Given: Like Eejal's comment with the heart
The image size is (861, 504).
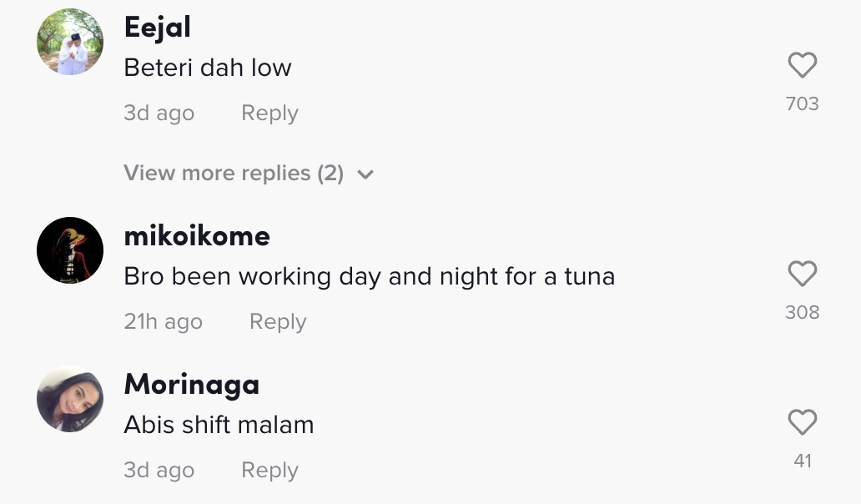Looking at the screenshot, I should pos(802,66).
